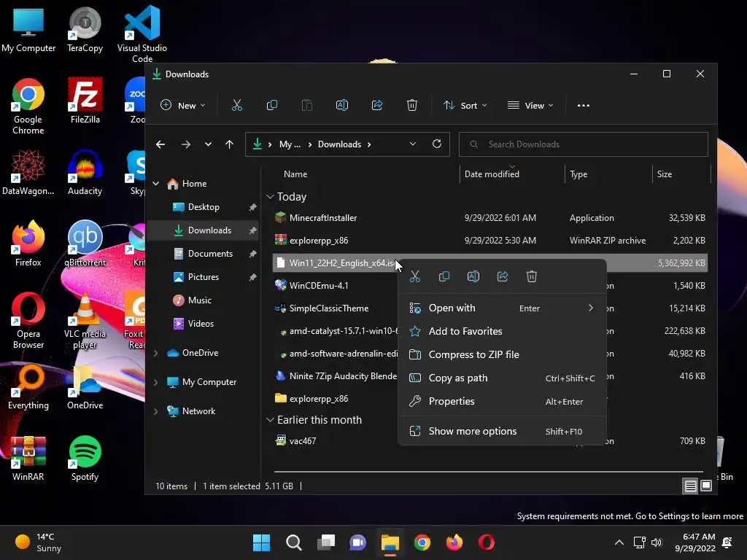Click Cut icon in Explorer toolbar
The height and width of the screenshot is (560, 747).
[237, 105]
